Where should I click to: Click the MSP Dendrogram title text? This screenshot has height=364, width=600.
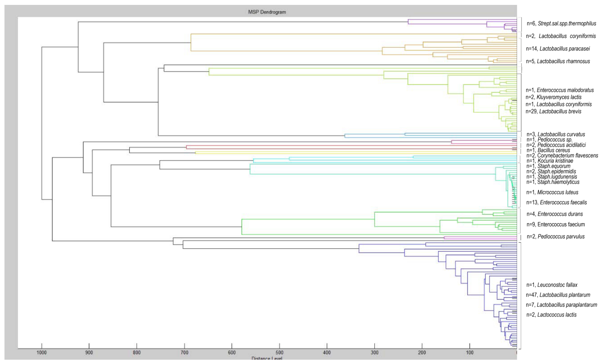pyautogui.click(x=267, y=12)
